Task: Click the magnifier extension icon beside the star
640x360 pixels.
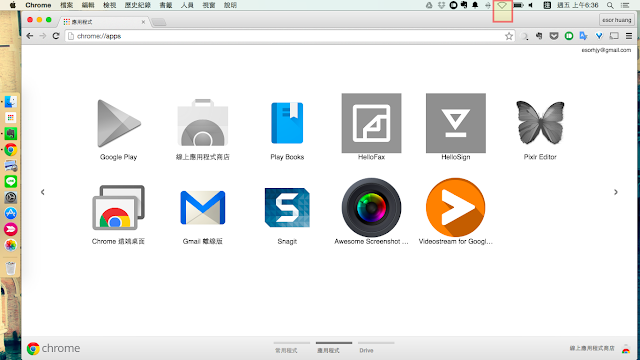Action: point(524,36)
